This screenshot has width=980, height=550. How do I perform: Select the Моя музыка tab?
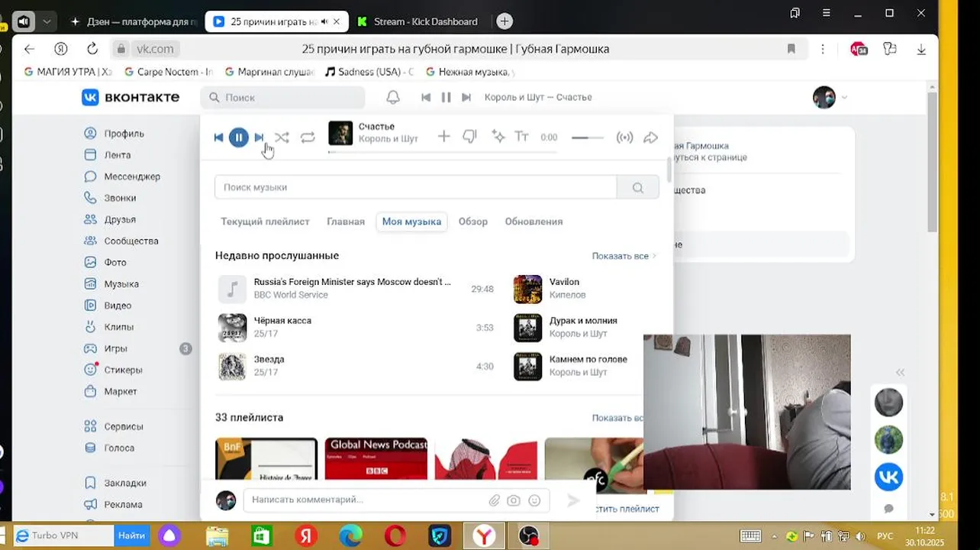(411, 222)
